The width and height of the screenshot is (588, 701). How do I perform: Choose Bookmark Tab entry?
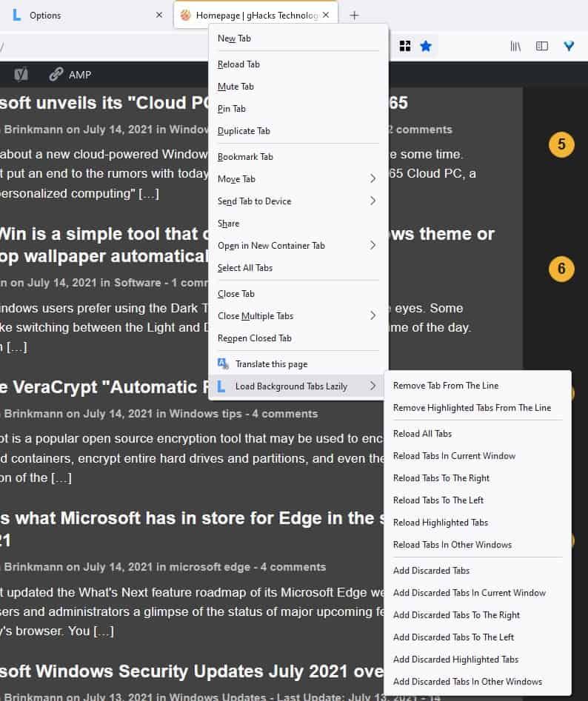298,157
